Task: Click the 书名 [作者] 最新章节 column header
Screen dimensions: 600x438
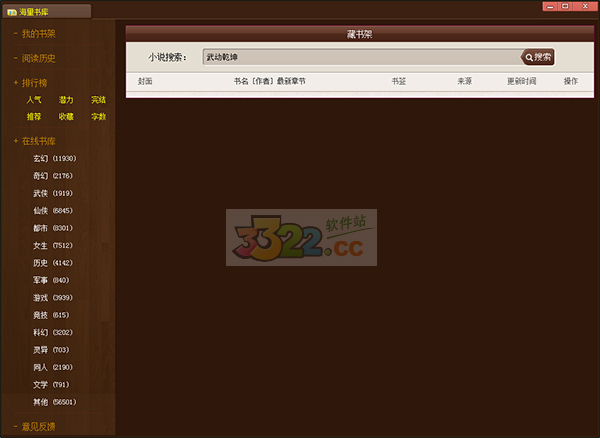Action: (x=270, y=81)
